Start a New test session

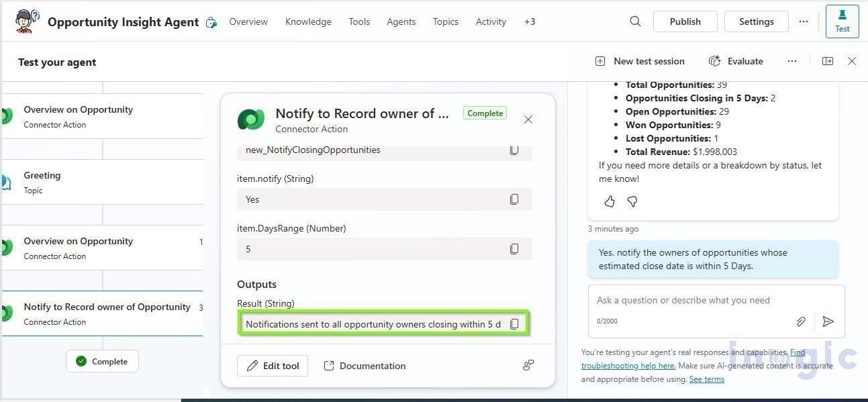(x=640, y=60)
